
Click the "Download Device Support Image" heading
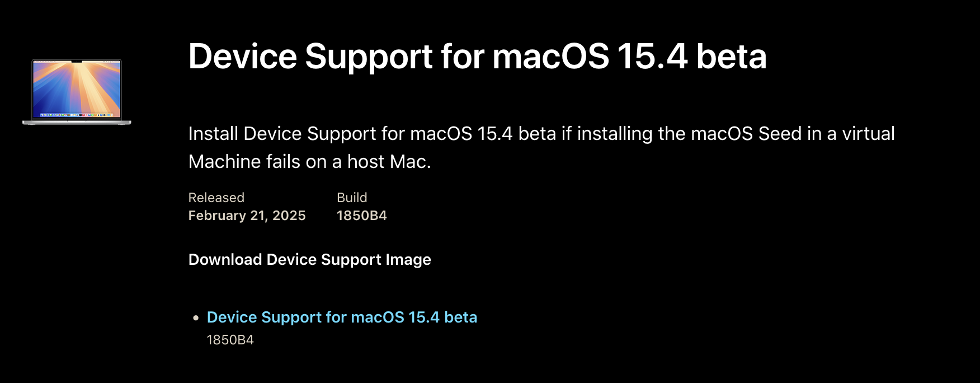pyautogui.click(x=309, y=260)
